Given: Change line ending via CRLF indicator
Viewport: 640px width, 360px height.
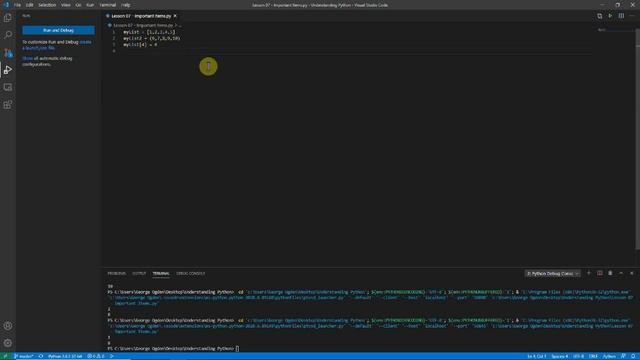Looking at the screenshot, I should 593,356.
